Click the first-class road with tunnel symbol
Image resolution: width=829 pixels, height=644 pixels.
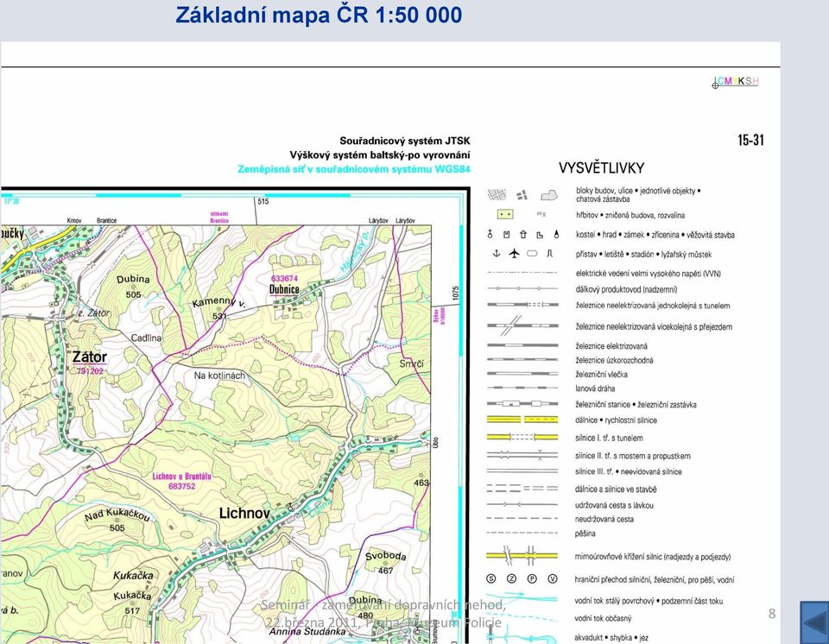pos(522,438)
